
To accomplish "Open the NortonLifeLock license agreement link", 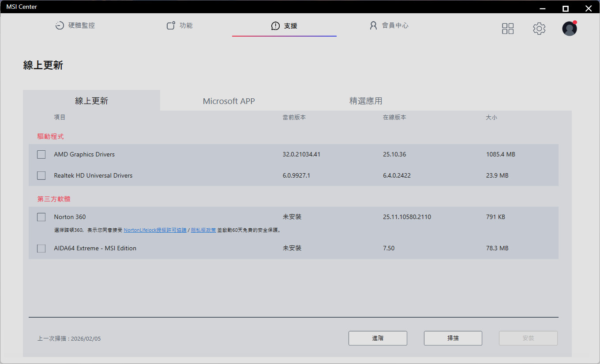I will 155,230.
